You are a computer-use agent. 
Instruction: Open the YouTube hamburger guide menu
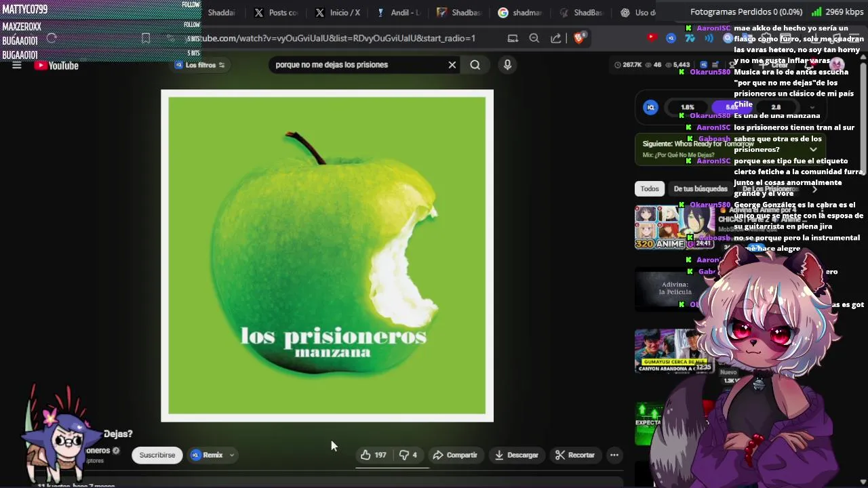(16, 66)
